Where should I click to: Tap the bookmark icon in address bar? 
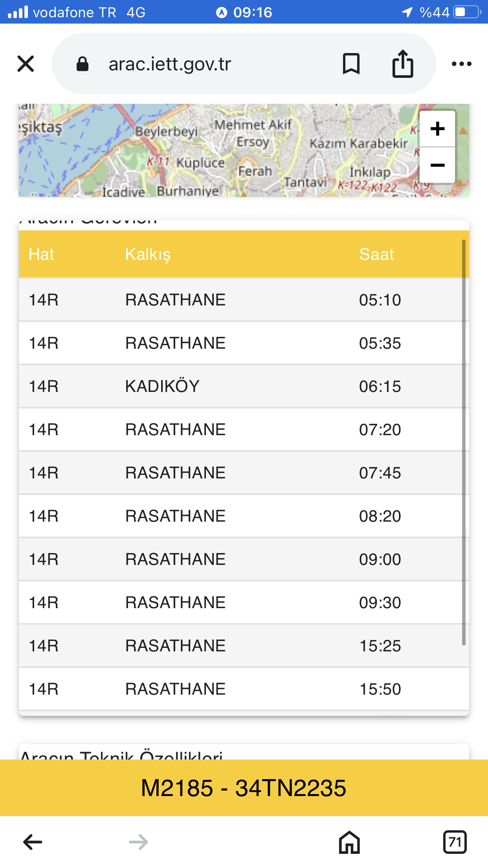pyautogui.click(x=351, y=64)
